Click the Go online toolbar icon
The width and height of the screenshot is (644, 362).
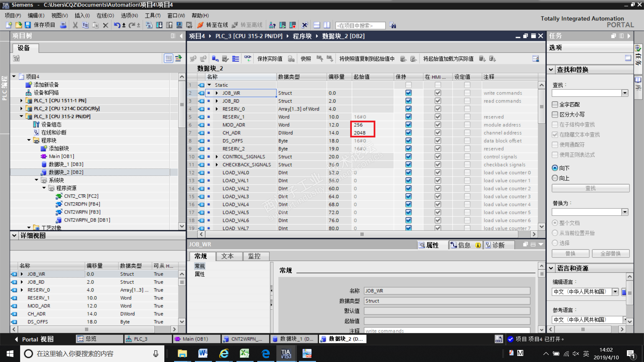pos(200,25)
